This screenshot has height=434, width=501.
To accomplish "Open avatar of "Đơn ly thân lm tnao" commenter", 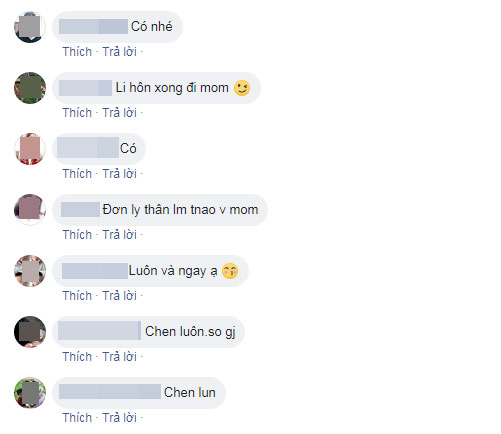I will (30, 210).
